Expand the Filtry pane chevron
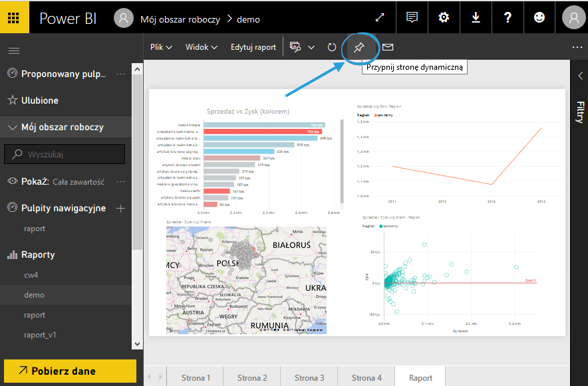Screen dimensions: 588x386 click(579, 75)
